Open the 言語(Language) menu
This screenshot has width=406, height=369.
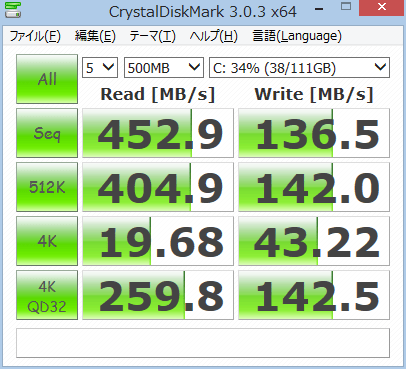(x=297, y=36)
